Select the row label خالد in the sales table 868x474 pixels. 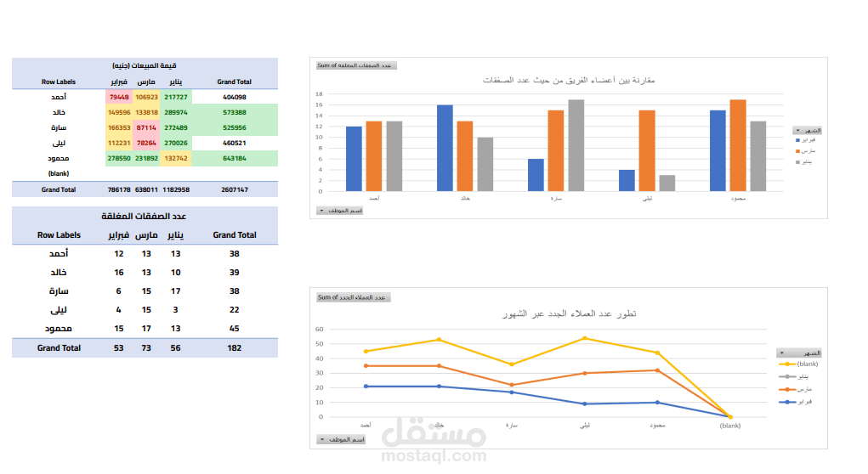pyautogui.click(x=59, y=112)
